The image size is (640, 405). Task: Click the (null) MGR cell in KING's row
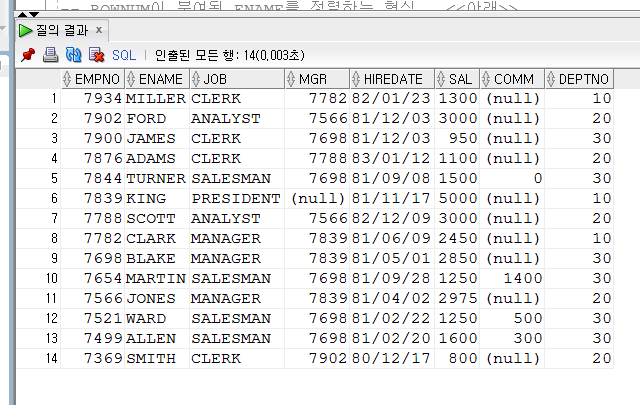tap(318, 198)
